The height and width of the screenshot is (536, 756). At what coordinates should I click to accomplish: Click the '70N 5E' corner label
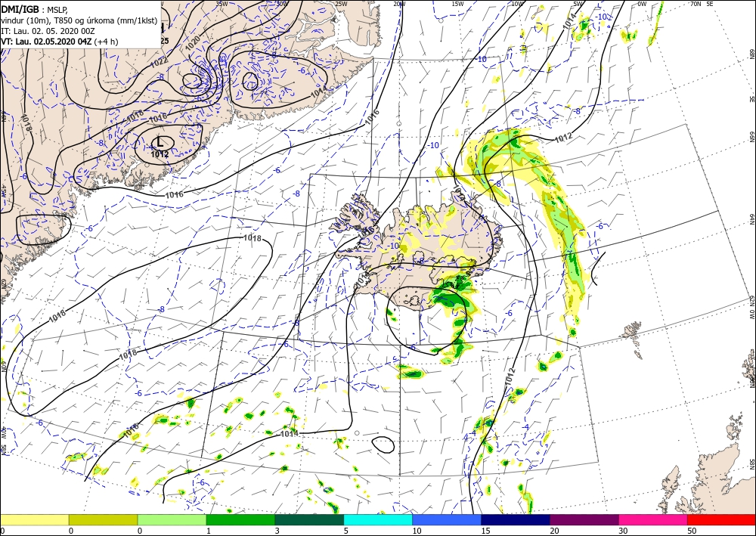click(702, 4)
